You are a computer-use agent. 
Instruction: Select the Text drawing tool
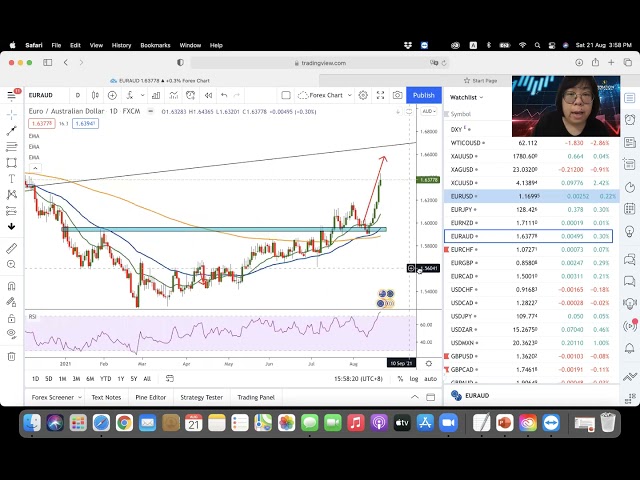point(11,179)
